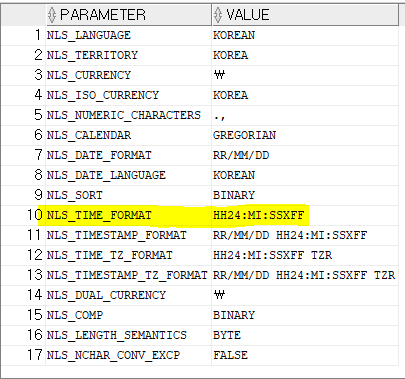The height and width of the screenshot is (379, 405).
Task: Click the BINARY value of NLS_COMP
Action: point(305,315)
